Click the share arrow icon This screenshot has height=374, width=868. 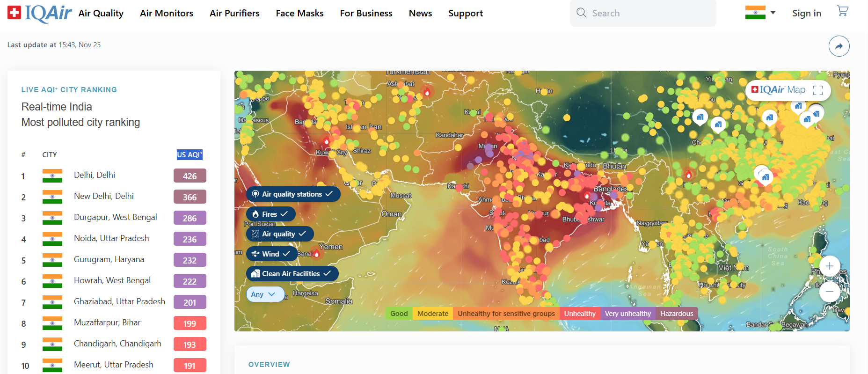(x=839, y=46)
